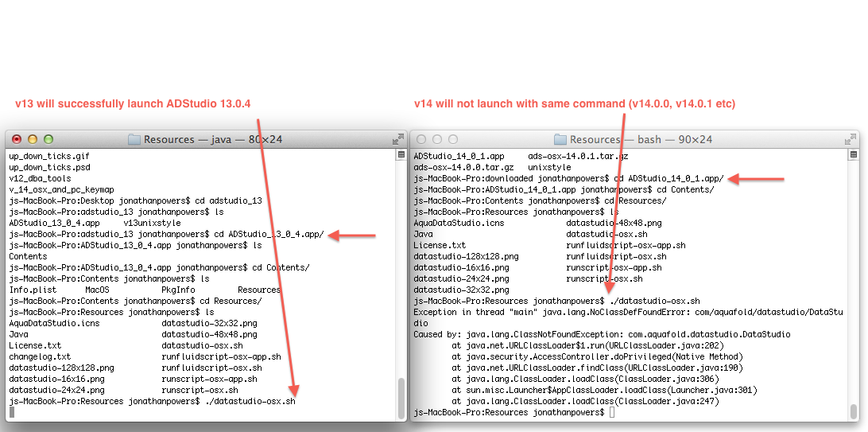Click "AquaDataStudio.icns" in the java terminal
The image size is (868, 432).
coord(54,323)
